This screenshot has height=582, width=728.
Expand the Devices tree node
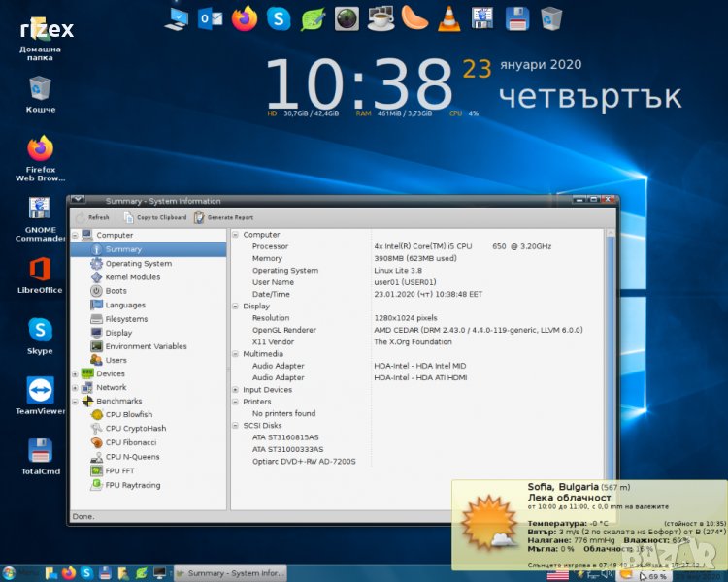click(76, 373)
